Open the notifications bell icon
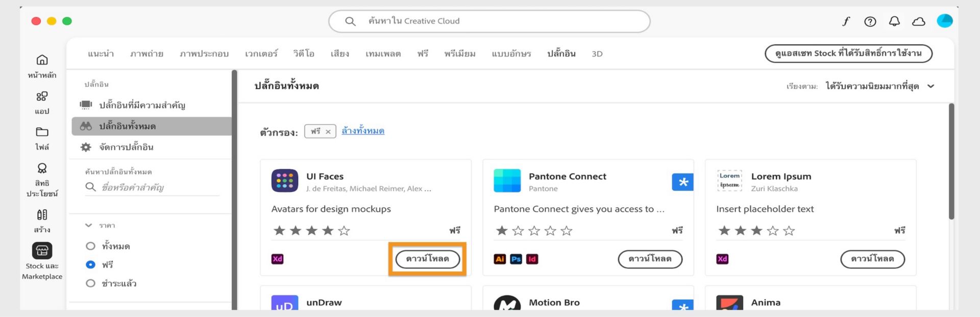The width and height of the screenshot is (980, 317). (x=894, y=21)
